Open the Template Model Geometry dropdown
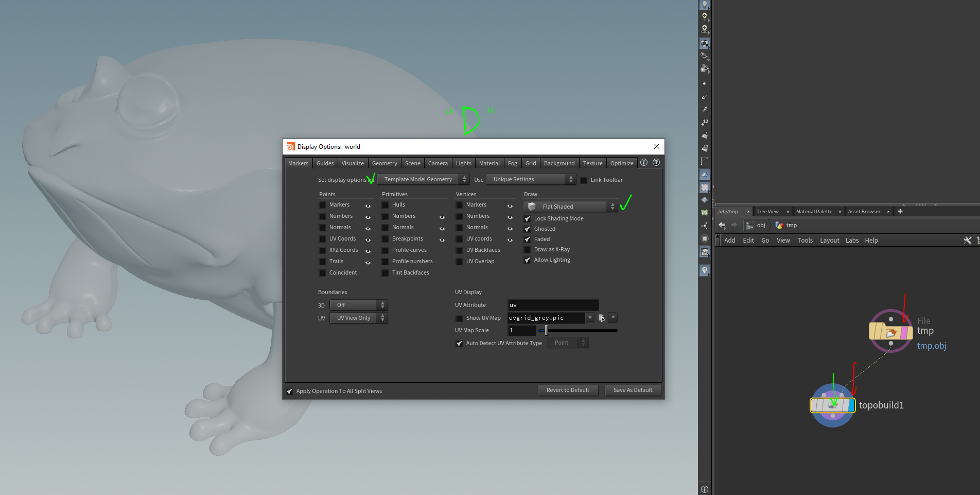980x495 pixels. click(x=423, y=179)
